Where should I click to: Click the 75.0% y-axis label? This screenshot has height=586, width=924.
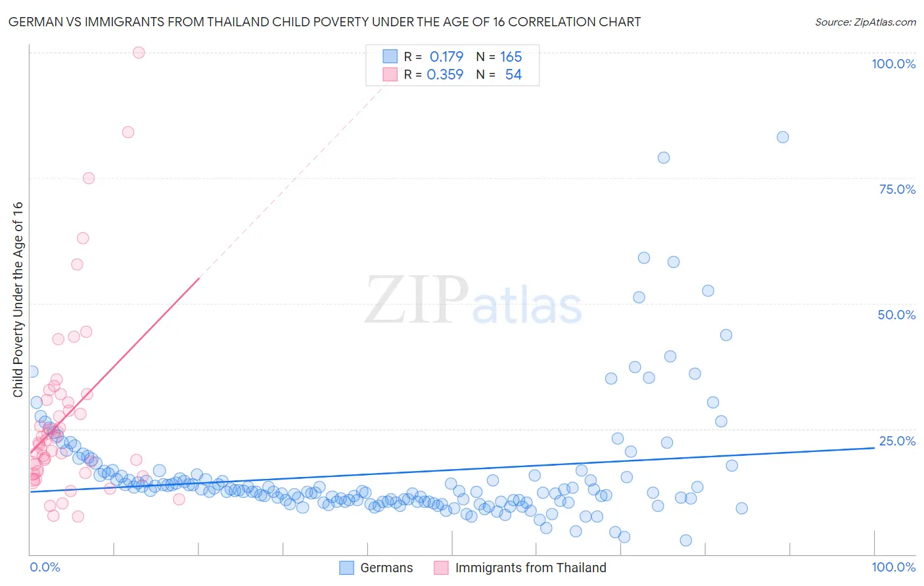(897, 189)
